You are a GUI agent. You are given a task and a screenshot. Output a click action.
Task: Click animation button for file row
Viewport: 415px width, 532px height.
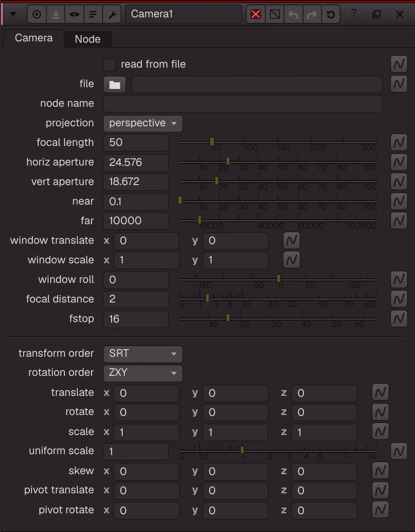399,84
